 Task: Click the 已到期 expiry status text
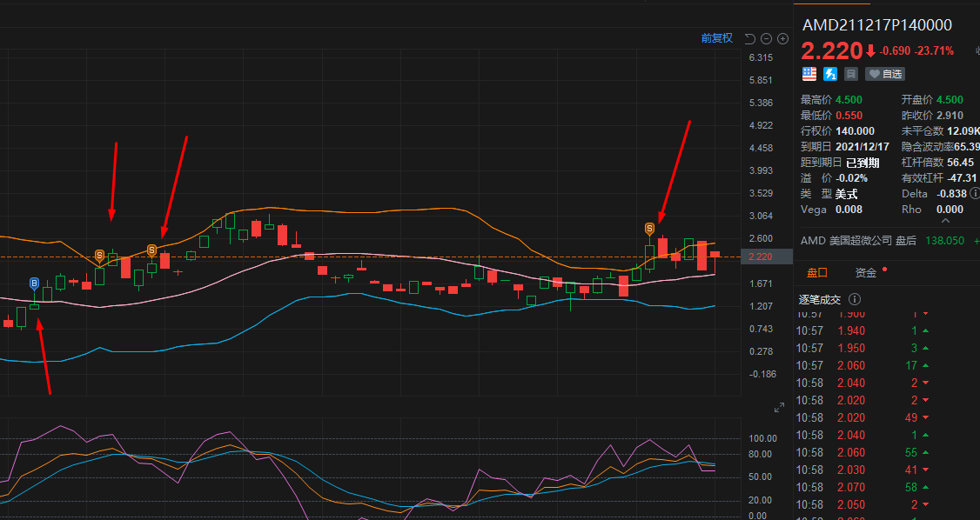(x=863, y=163)
